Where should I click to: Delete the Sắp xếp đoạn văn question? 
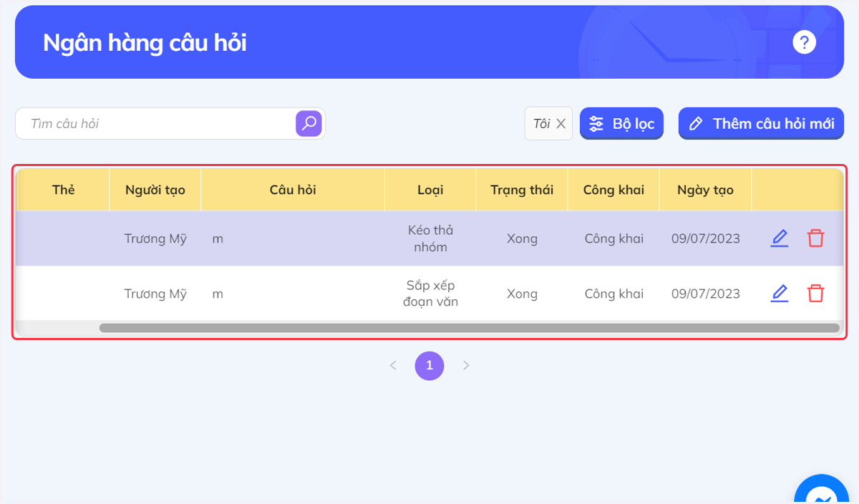point(815,294)
